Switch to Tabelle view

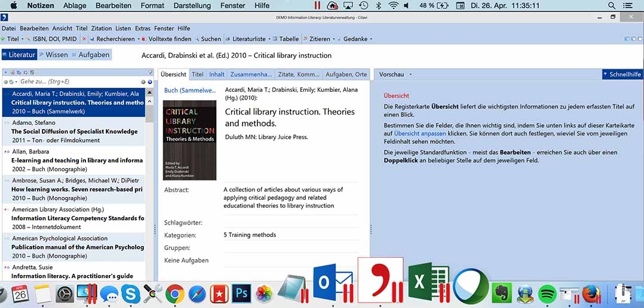point(289,39)
